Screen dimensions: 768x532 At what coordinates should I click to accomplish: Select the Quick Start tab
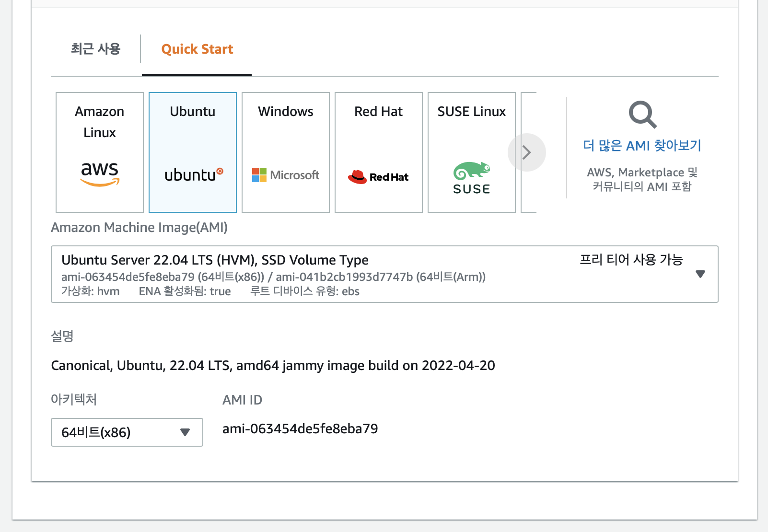click(197, 49)
